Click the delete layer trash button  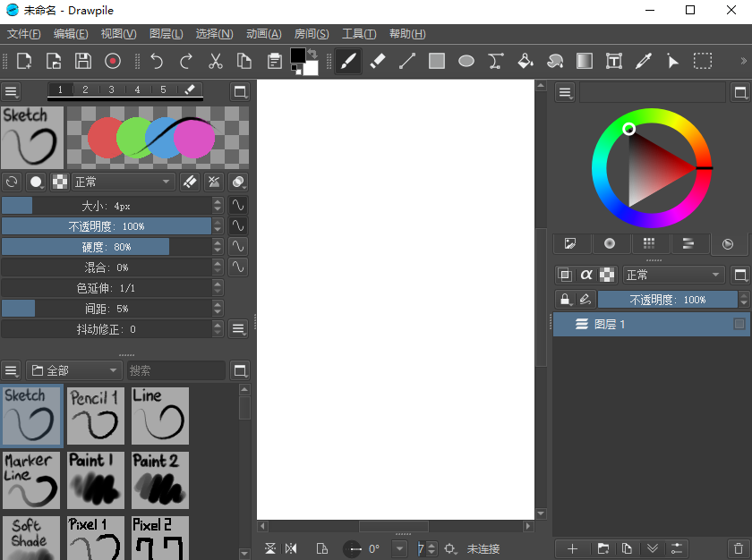(x=738, y=549)
